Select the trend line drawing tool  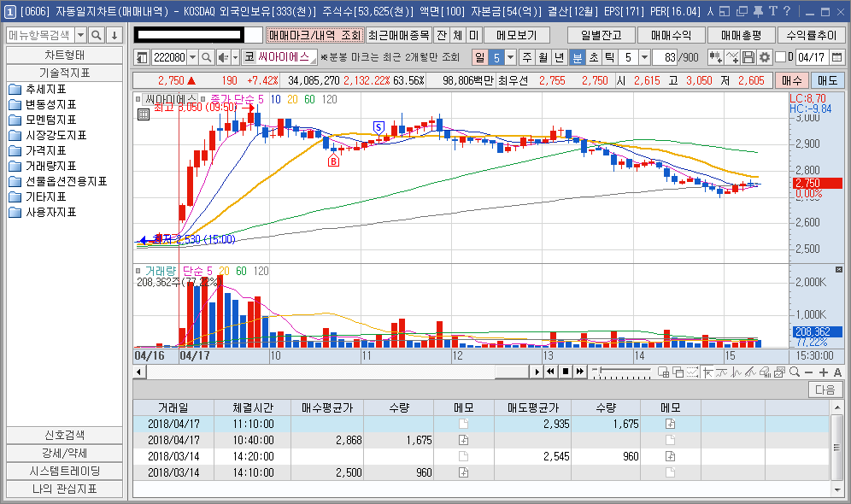click(750, 372)
